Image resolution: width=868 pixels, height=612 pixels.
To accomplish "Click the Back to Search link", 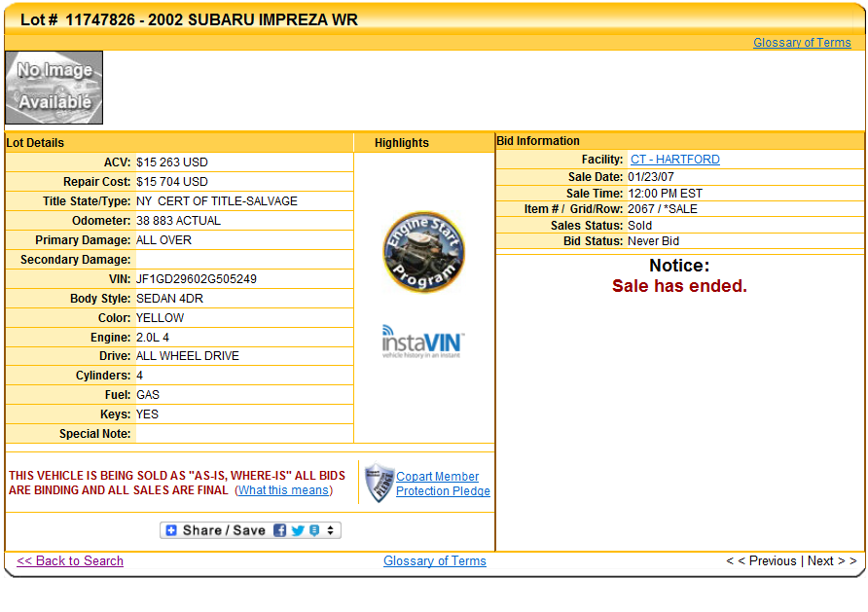I will click(x=70, y=561).
